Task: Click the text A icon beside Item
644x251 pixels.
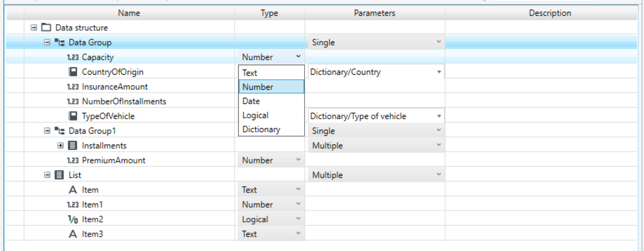Action: click(72, 190)
